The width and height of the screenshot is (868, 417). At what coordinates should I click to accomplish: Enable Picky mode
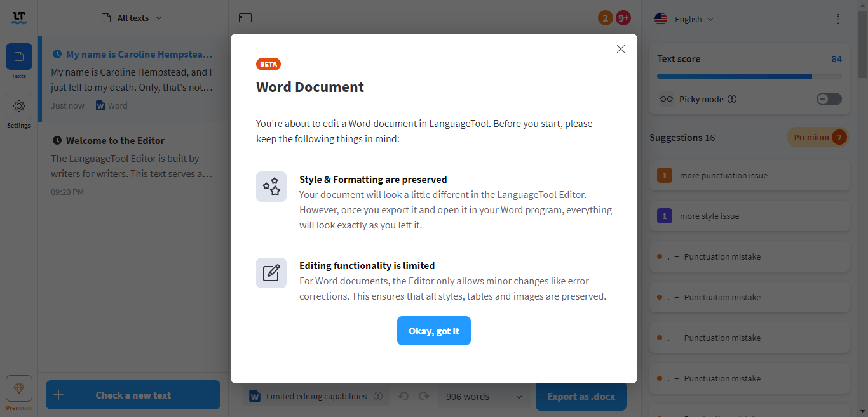(x=829, y=99)
